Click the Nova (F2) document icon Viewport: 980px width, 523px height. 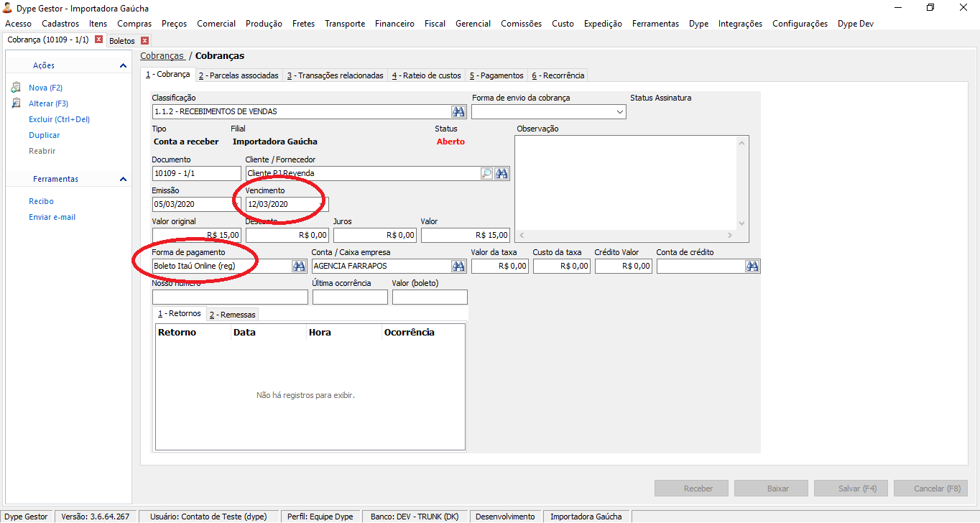[16, 88]
